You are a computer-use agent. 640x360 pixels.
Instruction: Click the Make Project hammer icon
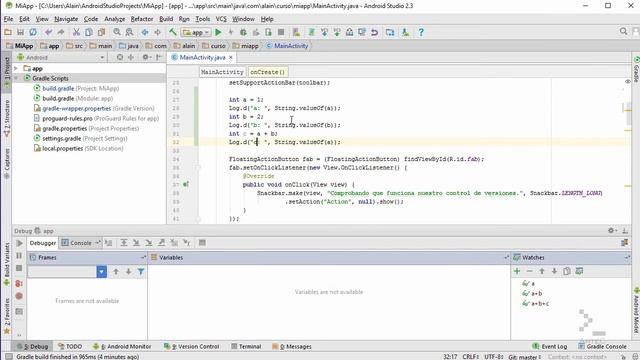pyautogui.click(x=173, y=32)
